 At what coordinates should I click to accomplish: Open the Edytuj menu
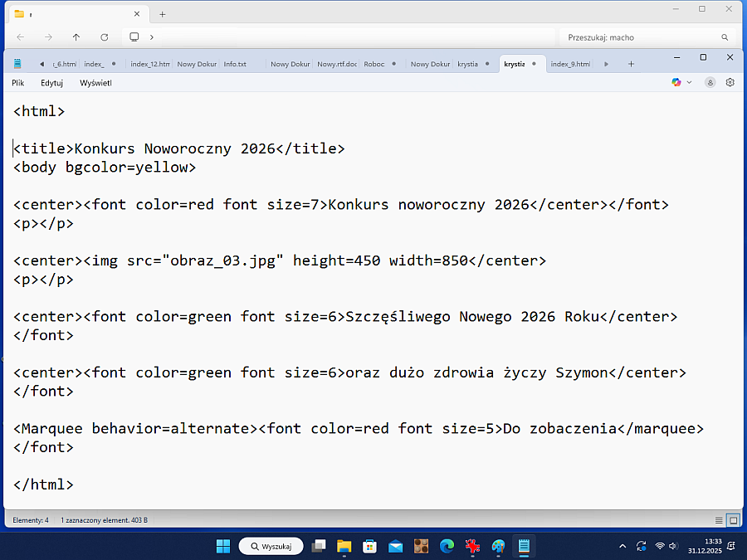(51, 83)
